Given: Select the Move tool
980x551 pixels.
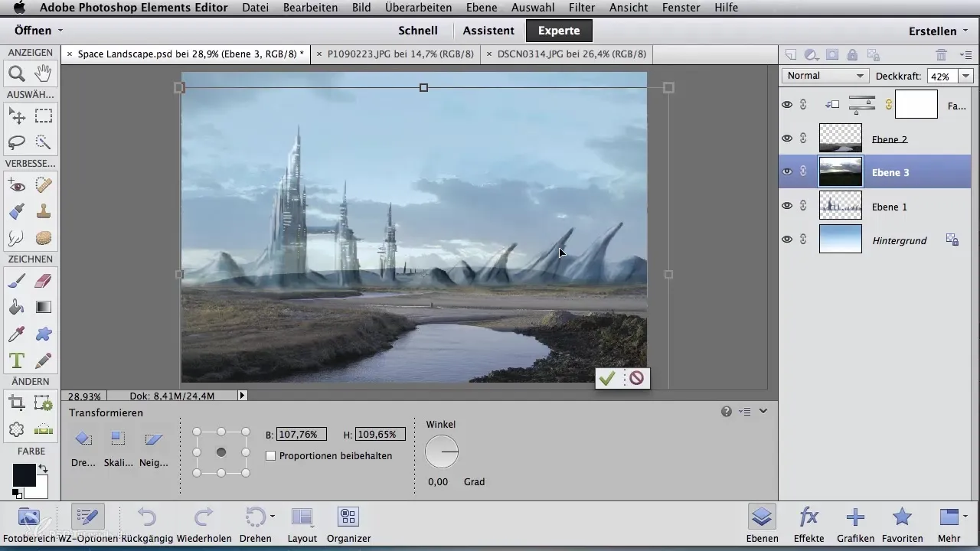Looking at the screenshot, I should pos(17,116).
